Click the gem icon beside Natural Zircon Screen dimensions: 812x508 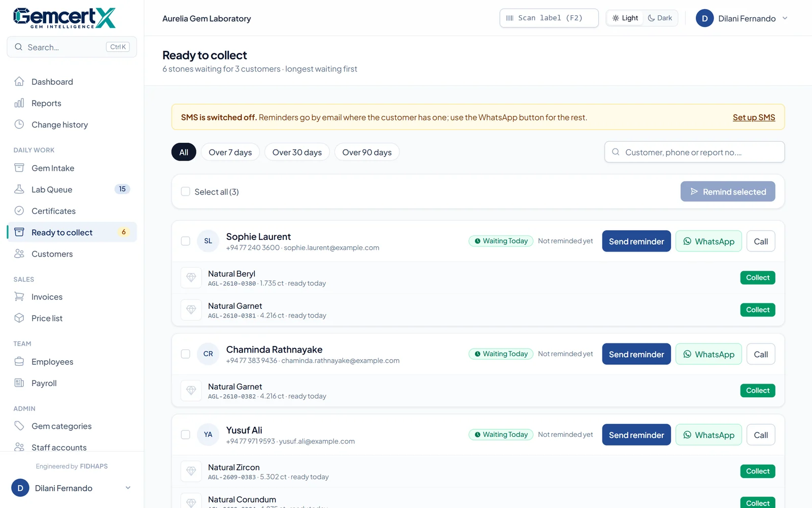(x=191, y=471)
